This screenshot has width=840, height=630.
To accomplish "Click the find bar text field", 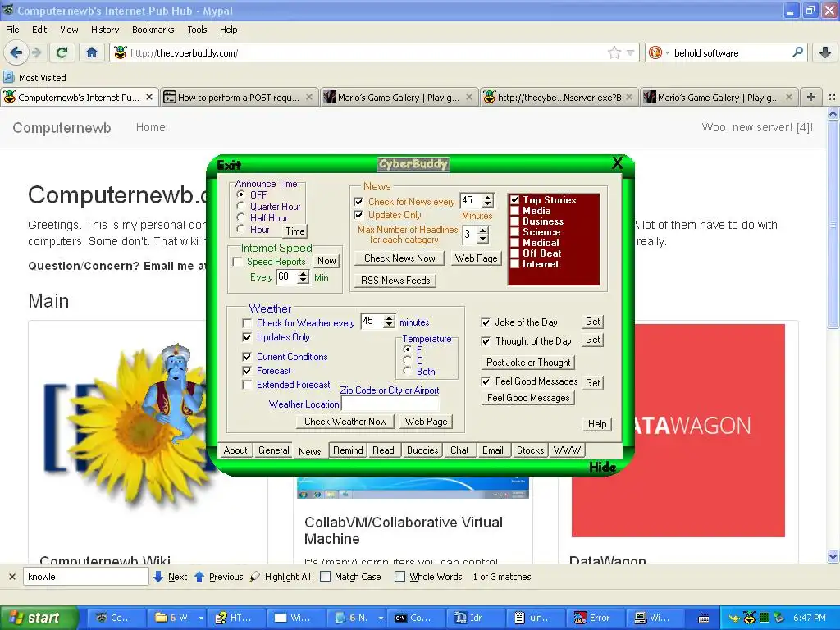I will point(85,577).
